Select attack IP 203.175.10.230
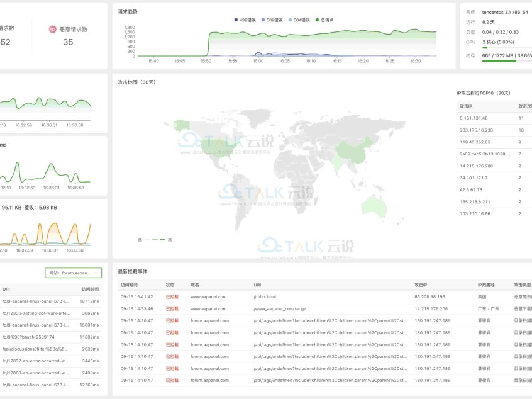This screenshot has height=399, width=532. pos(477,130)
